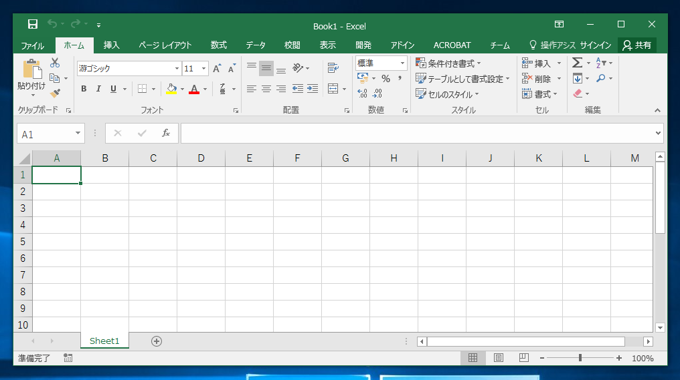Decrease decimal places
This screenshot has width=680, height=380.
(377, 93)
